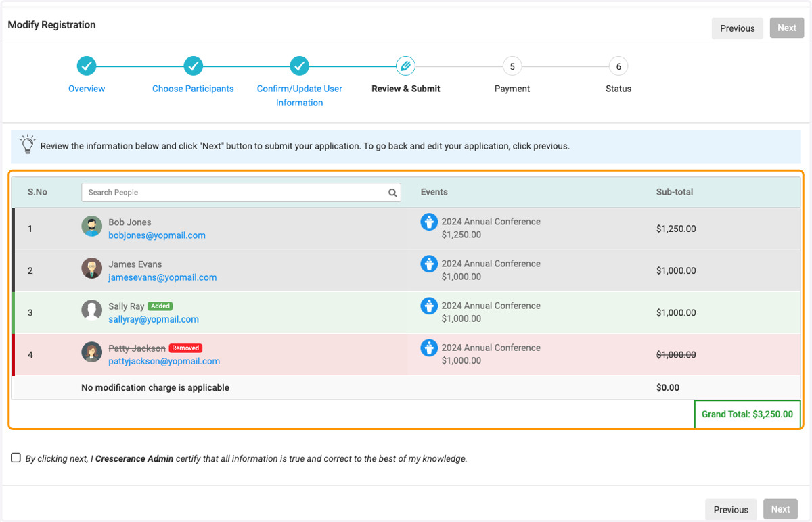Click the Sub-total column header
This screenshot has width=812, height=522.
tap(675, 192)
